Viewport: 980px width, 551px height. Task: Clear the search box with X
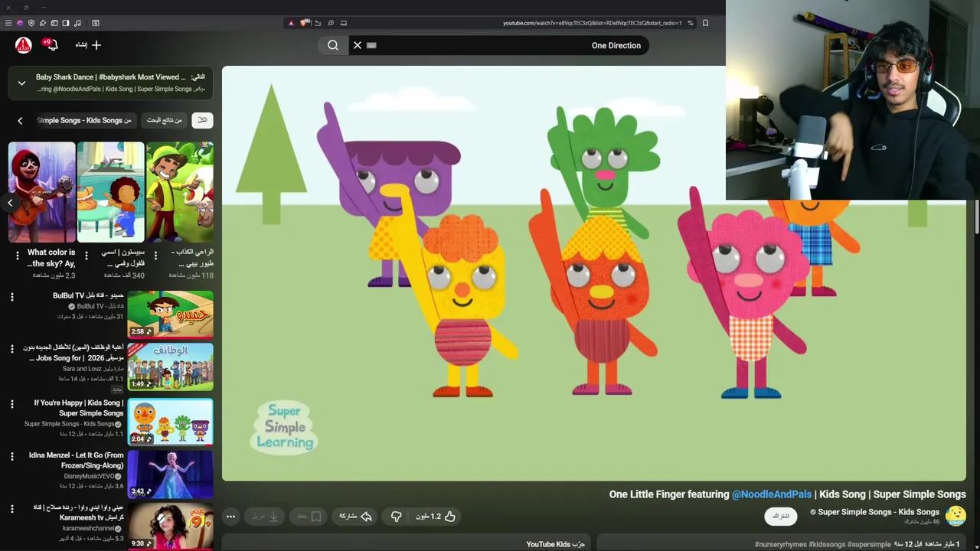(x=357, y=45)
